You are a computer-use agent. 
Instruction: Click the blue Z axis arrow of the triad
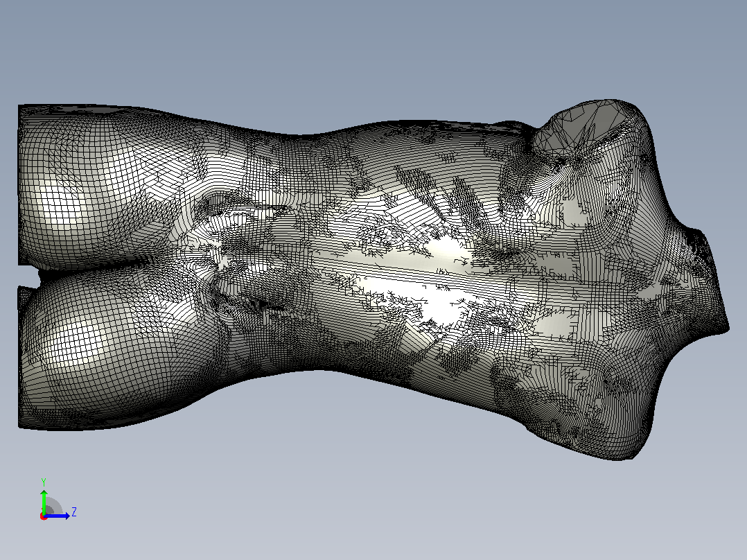[58, 516]
